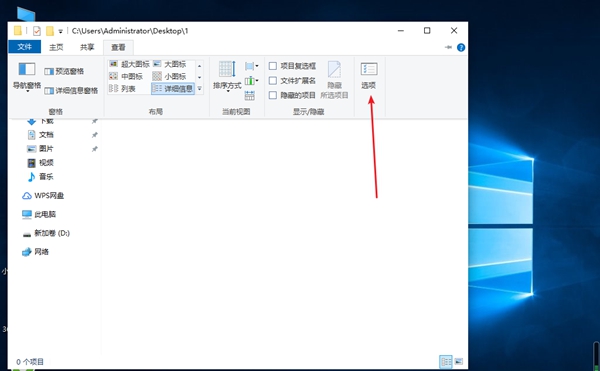This screenshot has height=371, width=600.
Task: Maximize the explorer window
Action: (x=427, y=31)
